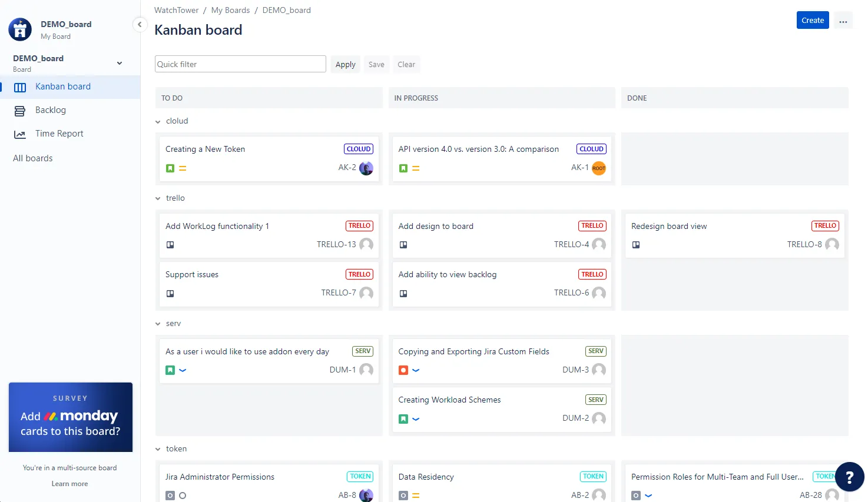
Task: Navigate to All boards
Action: 33,158
